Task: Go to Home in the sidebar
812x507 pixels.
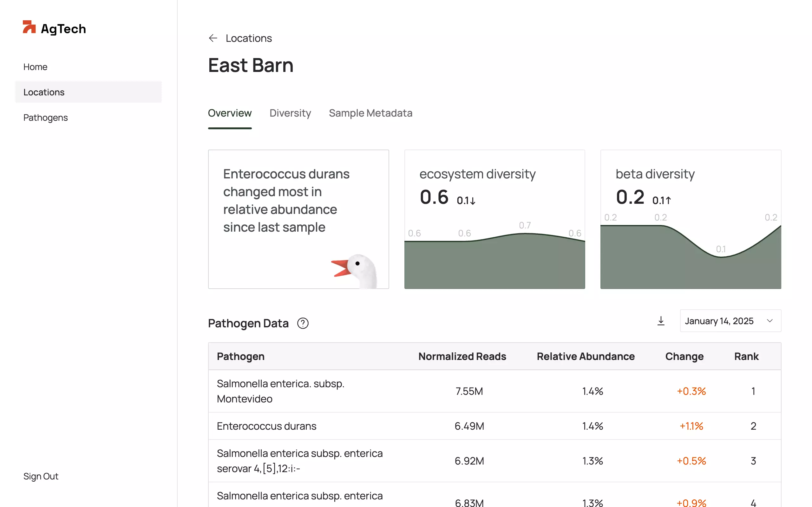Action: coord(35,67)
